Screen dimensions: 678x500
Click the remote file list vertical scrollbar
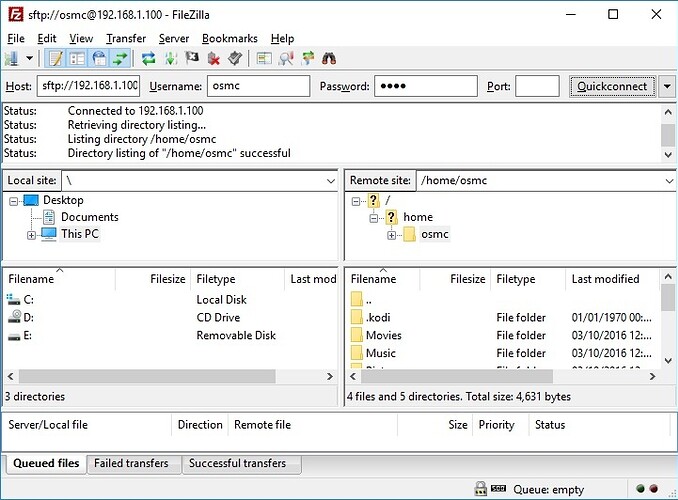coord(668,298)
